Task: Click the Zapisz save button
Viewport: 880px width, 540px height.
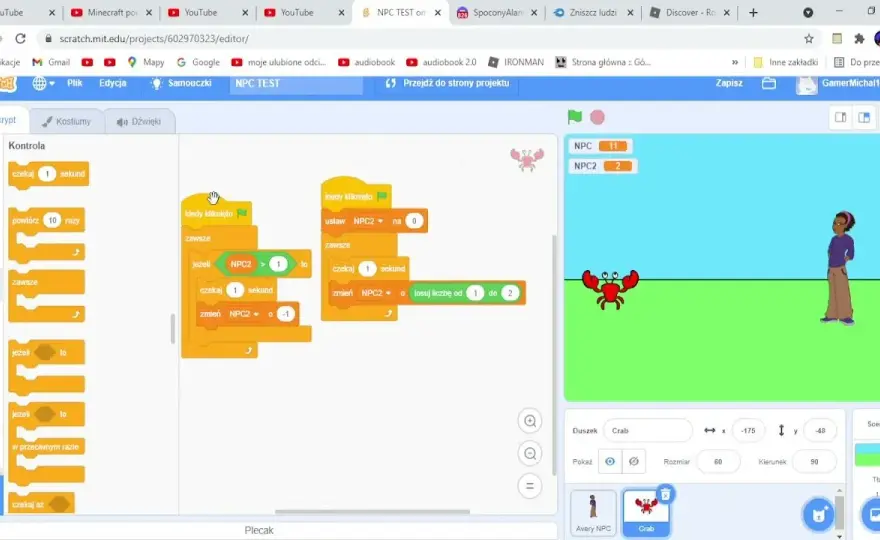Action: coord(728,83)
